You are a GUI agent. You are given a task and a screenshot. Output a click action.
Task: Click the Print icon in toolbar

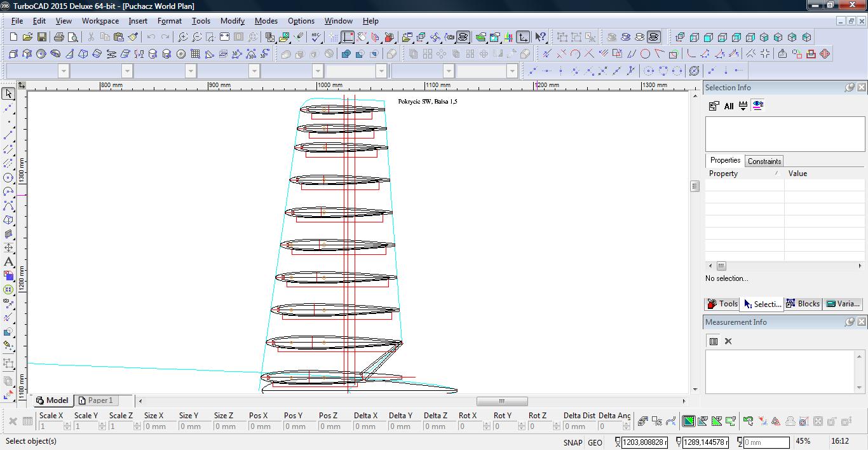(58, 37)
